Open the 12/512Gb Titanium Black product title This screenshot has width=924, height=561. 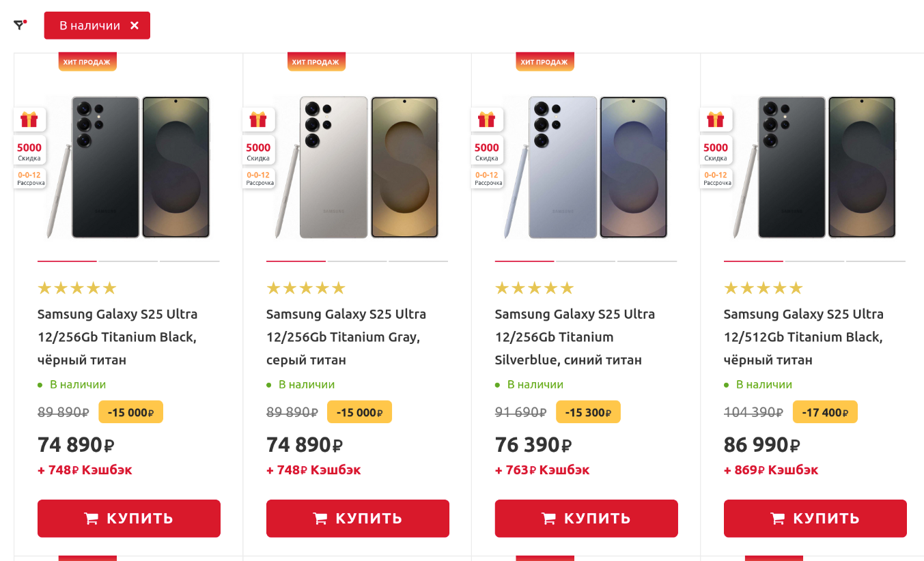(803, 336)
